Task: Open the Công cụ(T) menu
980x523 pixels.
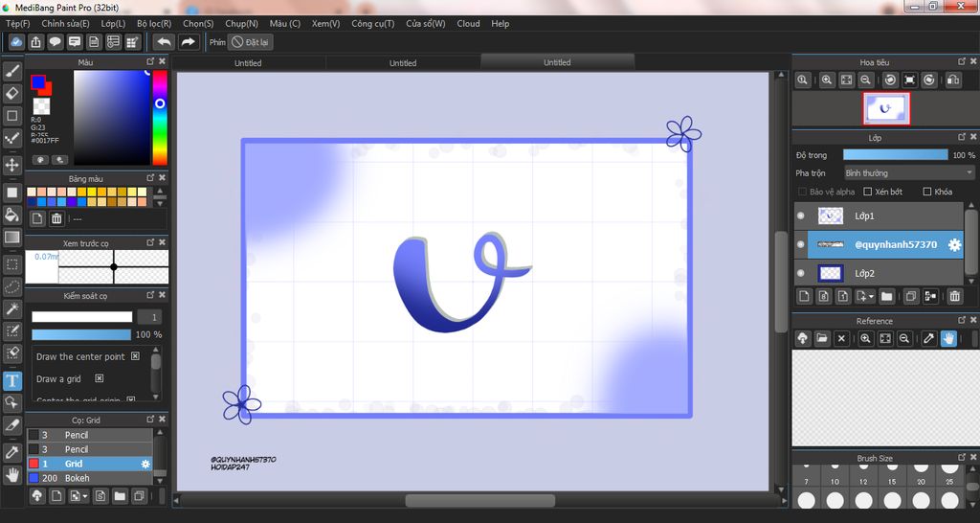Action: [373, 23]
